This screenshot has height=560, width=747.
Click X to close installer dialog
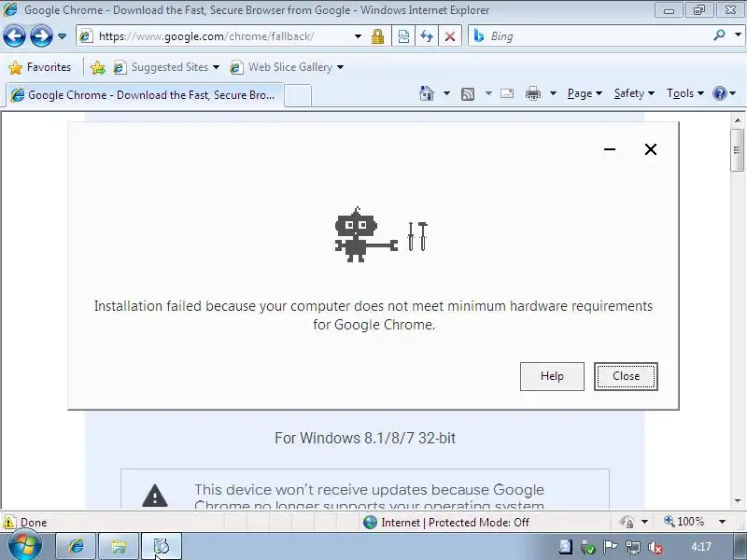tap(650, 149)
